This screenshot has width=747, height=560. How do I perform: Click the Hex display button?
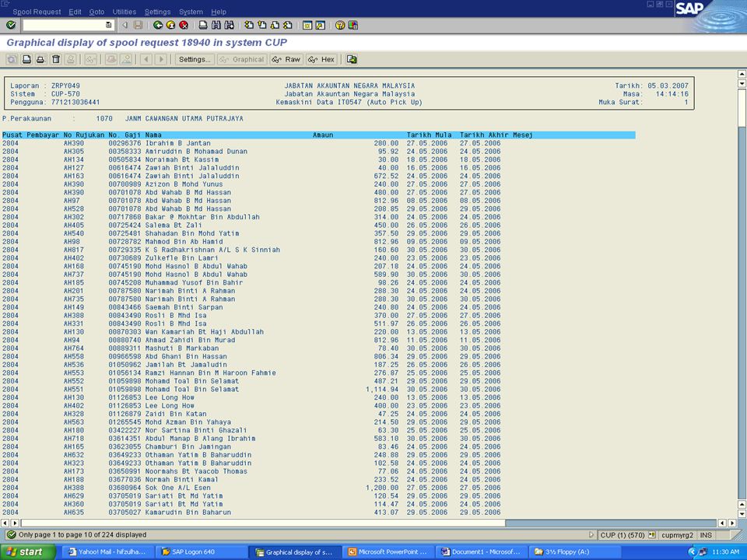pyautogui.click(x=321, y=60)
